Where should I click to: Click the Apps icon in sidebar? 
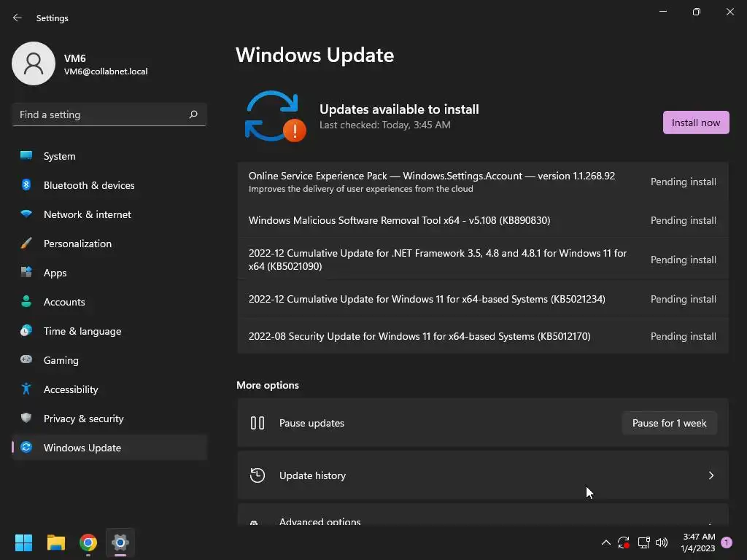pyautogui.click(x=26, y=273)
